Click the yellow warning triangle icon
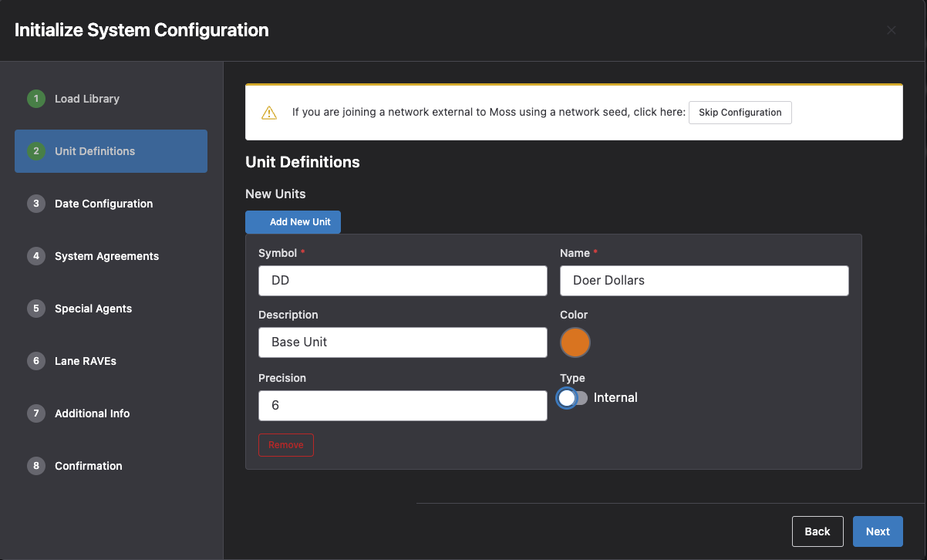This screenshot has height=560, width=927. click(x=268, y=113)
